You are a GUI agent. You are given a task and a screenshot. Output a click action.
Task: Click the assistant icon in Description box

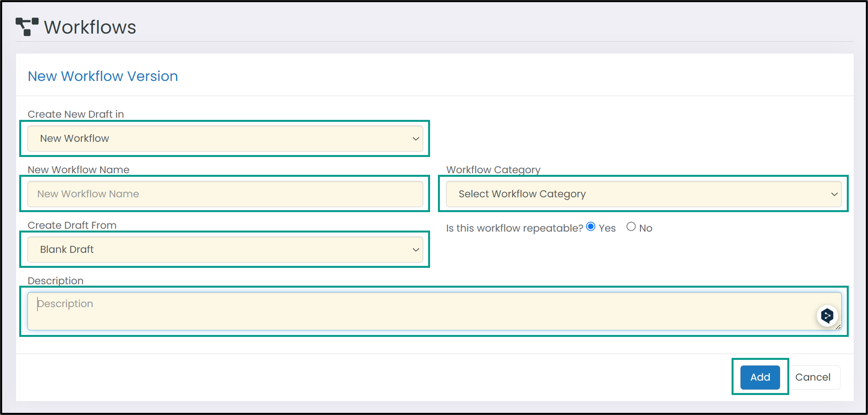pyautogui.click(x=827, y=316)
